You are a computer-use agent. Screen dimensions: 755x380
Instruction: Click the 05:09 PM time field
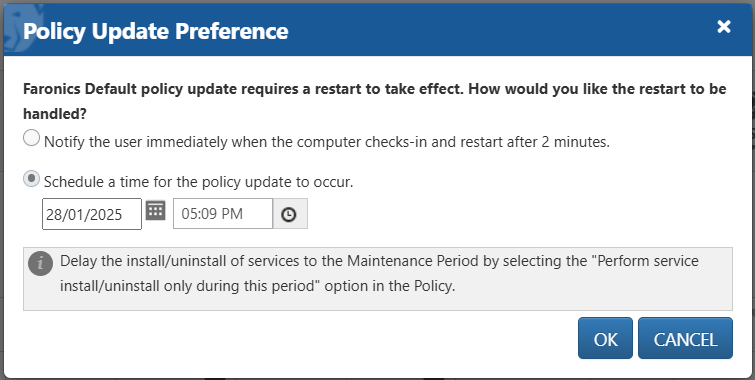click(223, 214)
